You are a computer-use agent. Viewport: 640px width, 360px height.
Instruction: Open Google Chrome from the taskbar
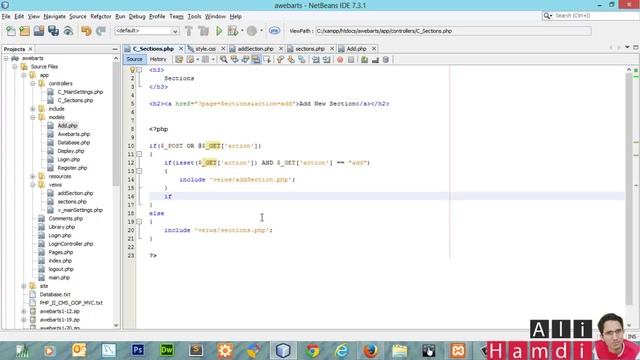[x=313, y=350]
